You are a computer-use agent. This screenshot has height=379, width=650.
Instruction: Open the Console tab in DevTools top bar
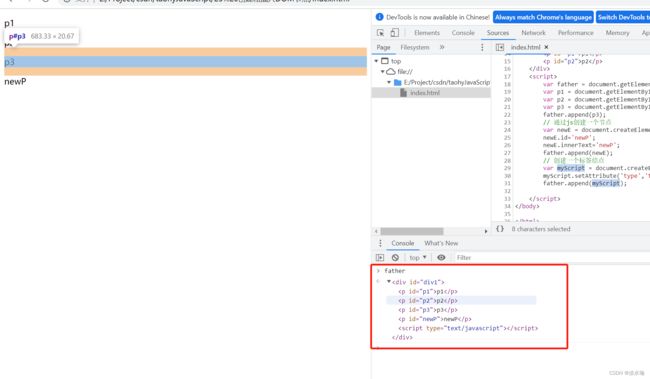coord(463,33)
